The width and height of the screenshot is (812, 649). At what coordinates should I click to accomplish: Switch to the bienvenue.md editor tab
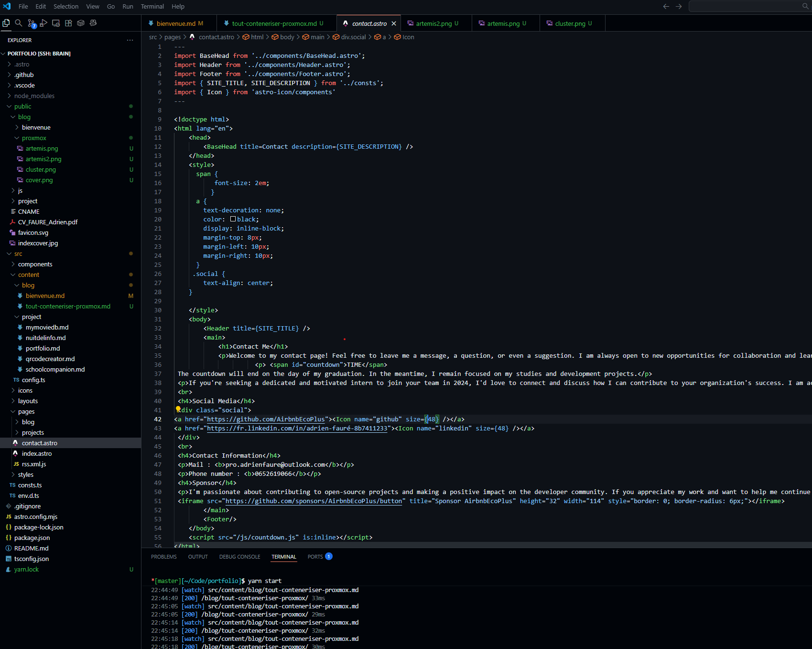pos(176,23)
